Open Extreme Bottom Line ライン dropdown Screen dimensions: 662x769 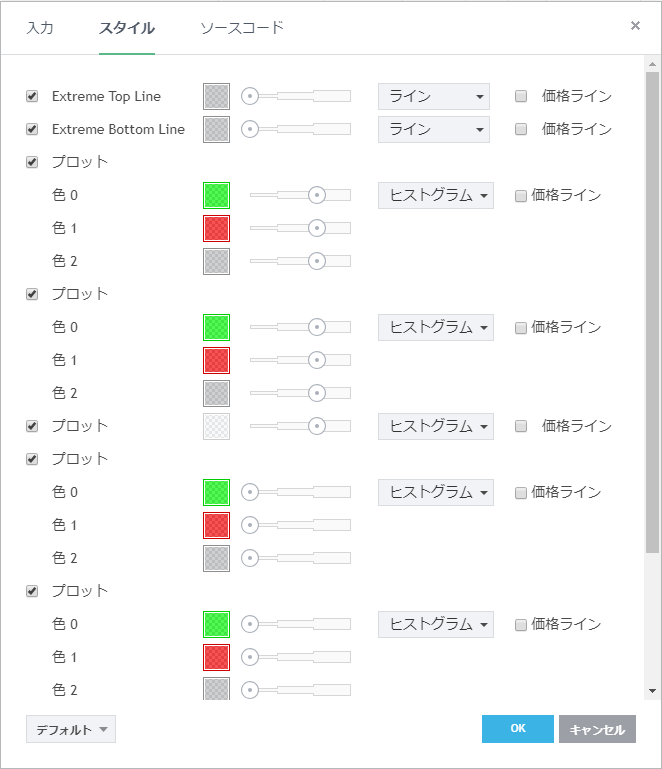point(433,129)
